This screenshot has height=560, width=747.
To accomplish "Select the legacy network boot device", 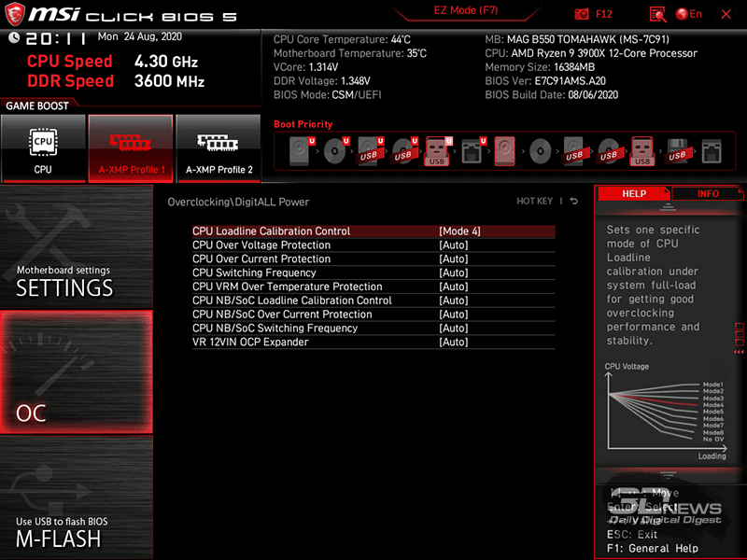I will pos(712,151).
